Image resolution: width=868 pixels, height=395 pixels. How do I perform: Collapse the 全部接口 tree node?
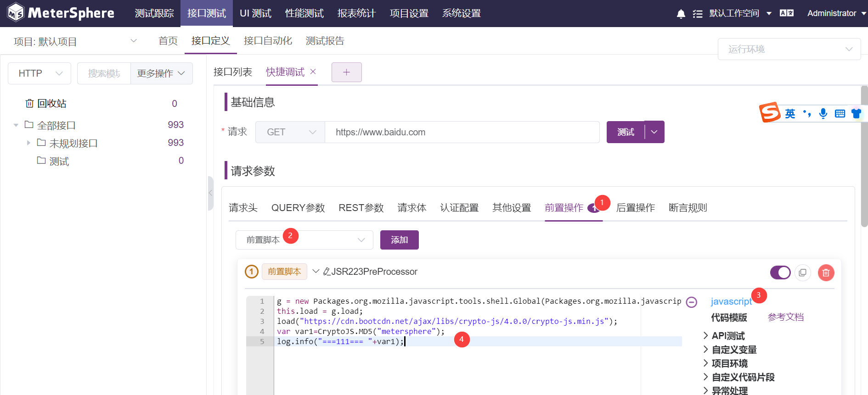[x=16, y=125]
